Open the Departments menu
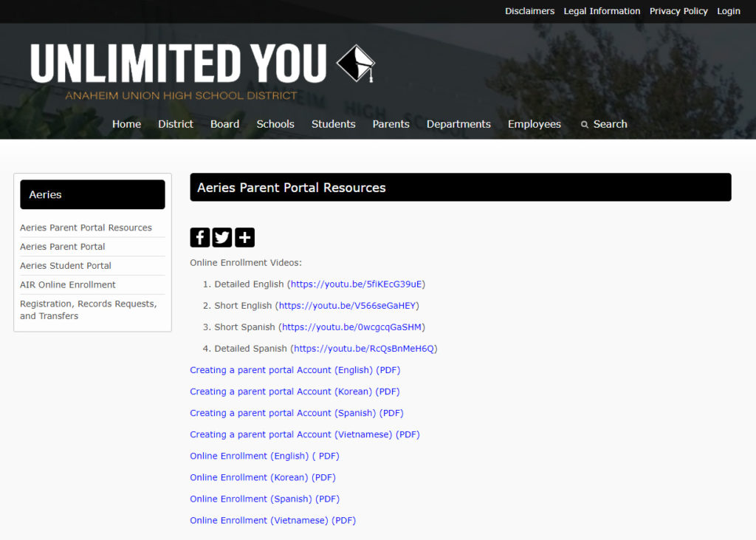756x540 pixels. click(458, 124)
